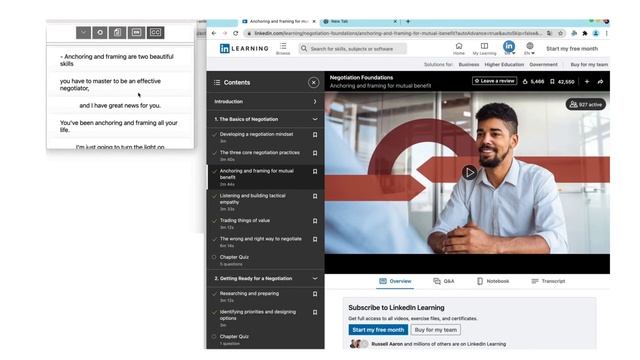This screenshot has width=640, height=360.
Task: Close the Anchoring and framing browser tab
Action: [314, 21]
